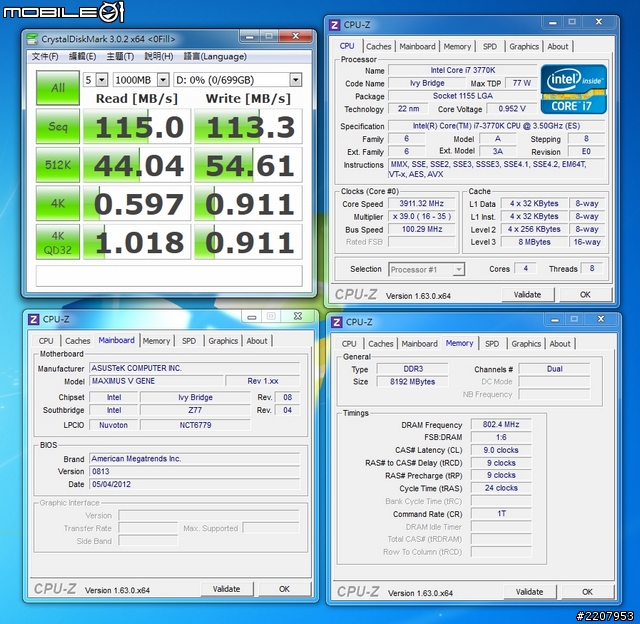
Task: Switch to CPU tab in Memory window
Action: pyautogui.click(x=349, y=344)
